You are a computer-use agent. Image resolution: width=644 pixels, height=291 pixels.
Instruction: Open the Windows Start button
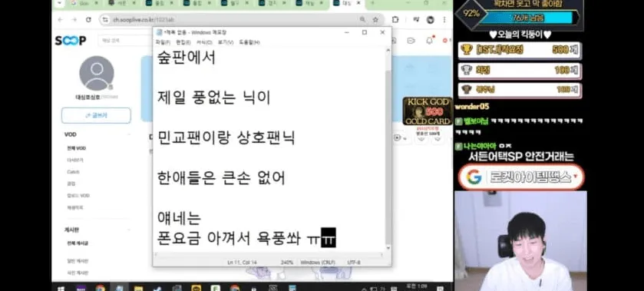pos(61,288)
